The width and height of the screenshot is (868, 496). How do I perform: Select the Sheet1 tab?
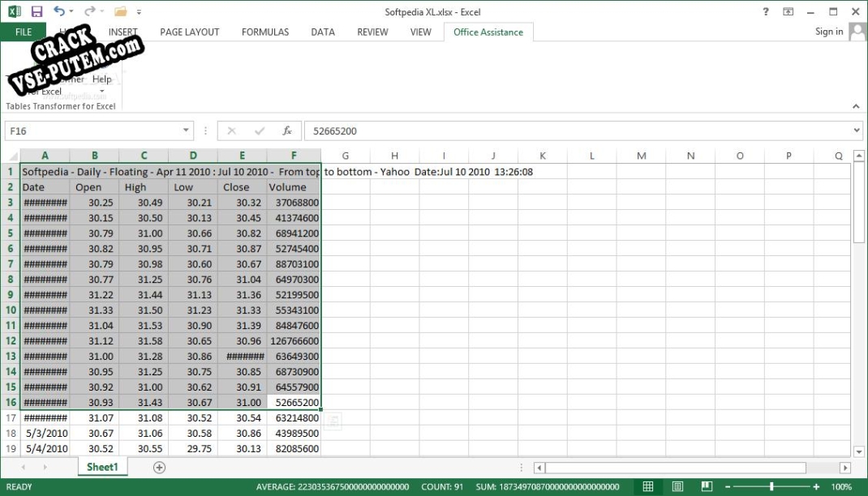[102, 468]
